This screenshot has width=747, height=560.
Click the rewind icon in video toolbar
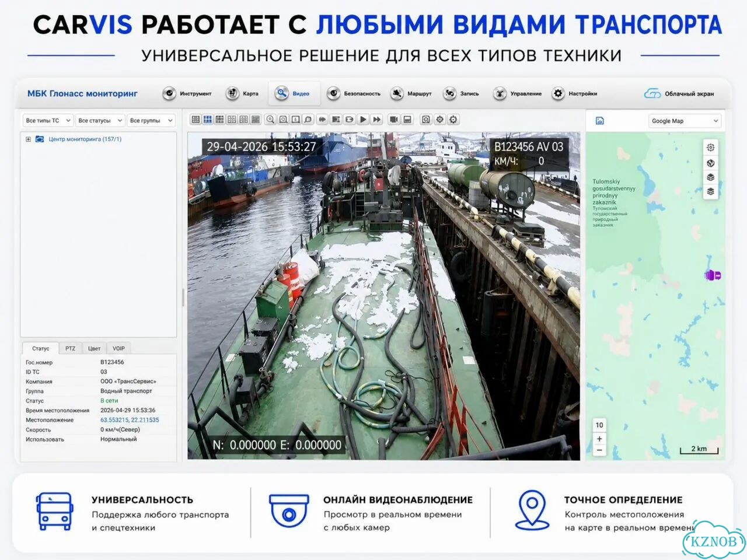322,120
